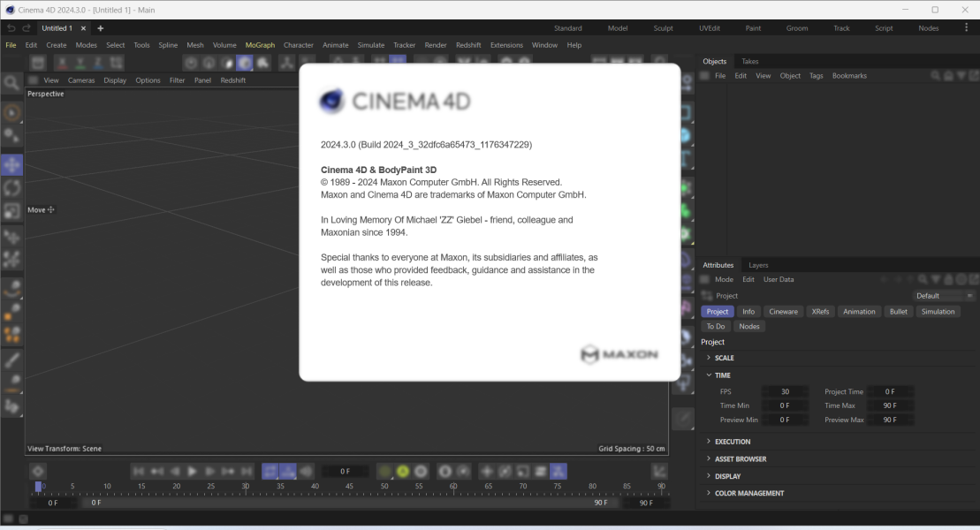The image size is (980, 530).
Task: Toggle the X-axis lock icon
Action: (x=62, y=63)
